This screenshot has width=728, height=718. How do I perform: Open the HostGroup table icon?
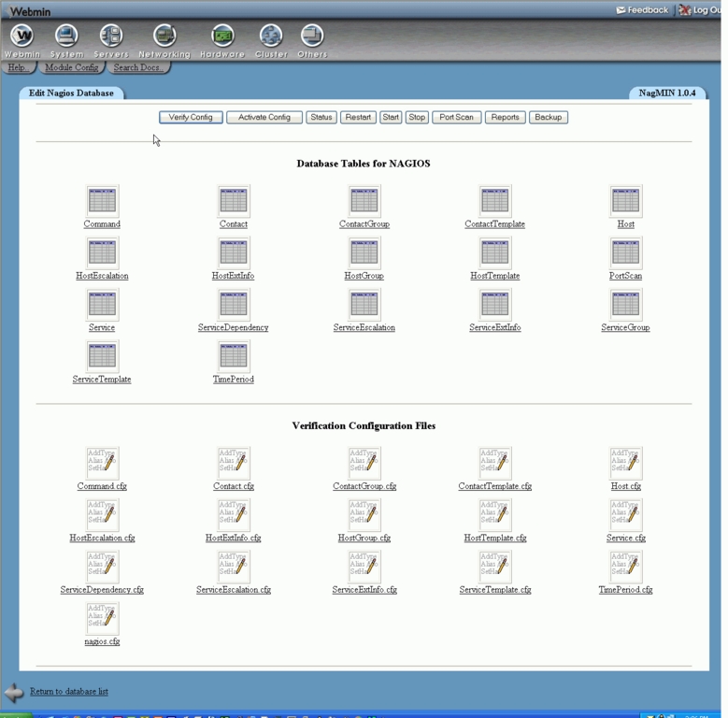pos(364,252)
